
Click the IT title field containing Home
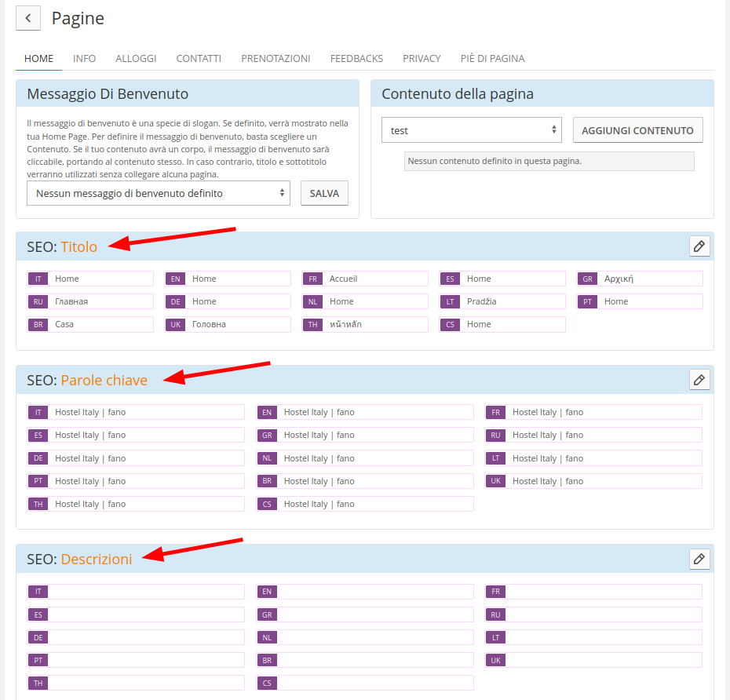point(102,279)
